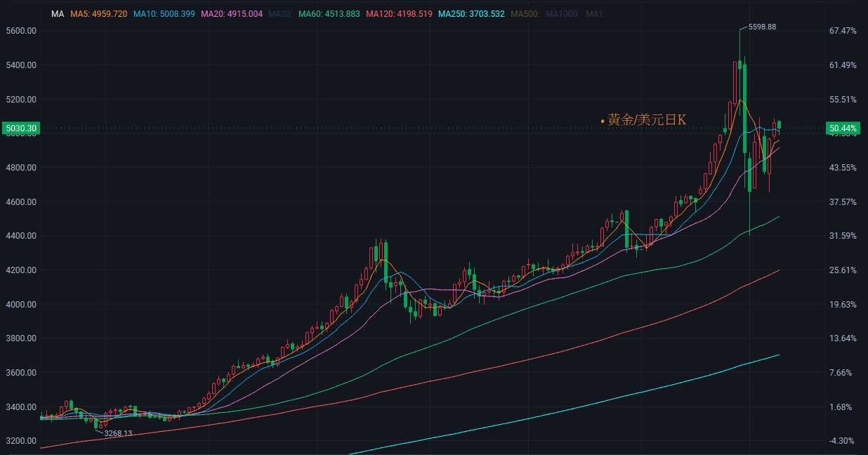This screenshot has height=455, width=868.
Task: Click the 25.61% percentage axis label
Action: (843, 270)
